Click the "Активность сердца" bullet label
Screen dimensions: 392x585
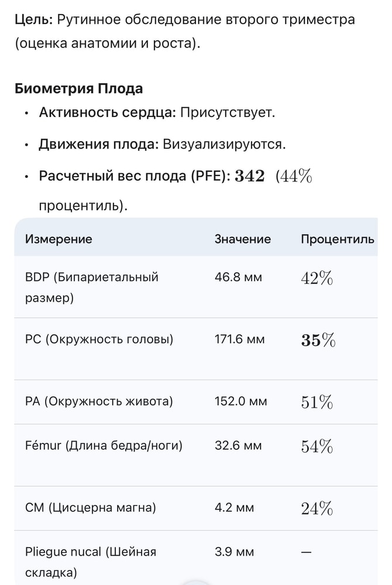pyautogui.click(x=107, y=113)
